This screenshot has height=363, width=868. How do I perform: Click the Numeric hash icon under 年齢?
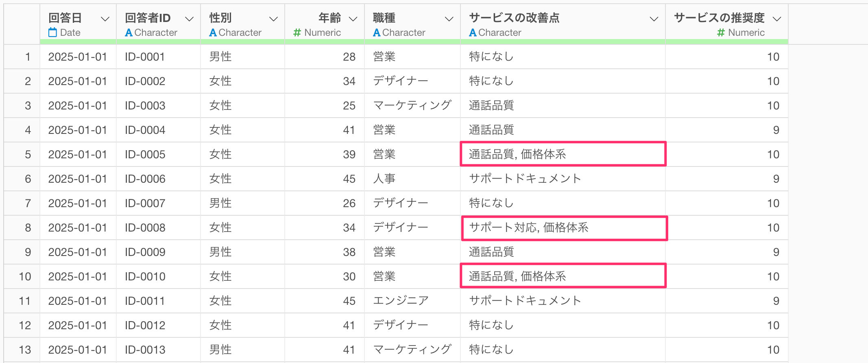click(x=297, y=33)
